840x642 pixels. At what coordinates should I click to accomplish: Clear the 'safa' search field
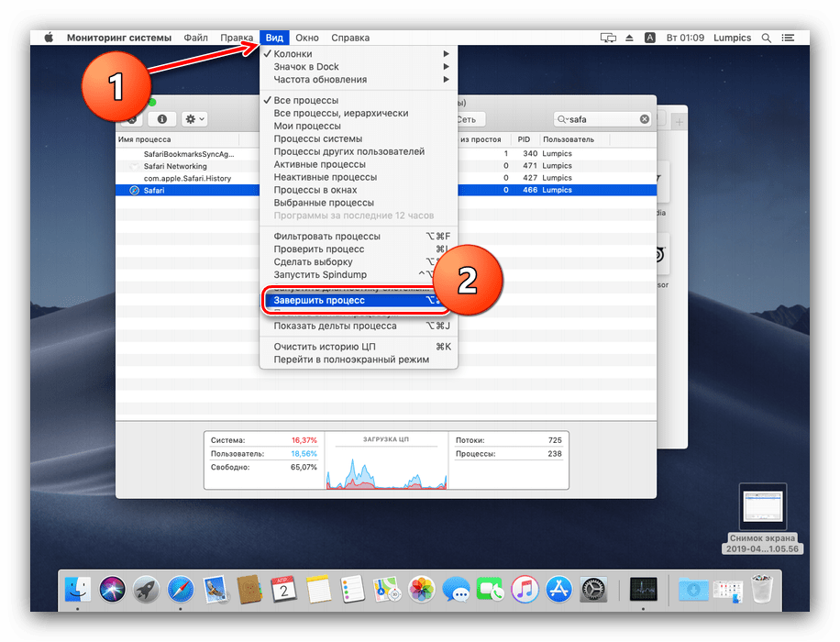point(645,119)
